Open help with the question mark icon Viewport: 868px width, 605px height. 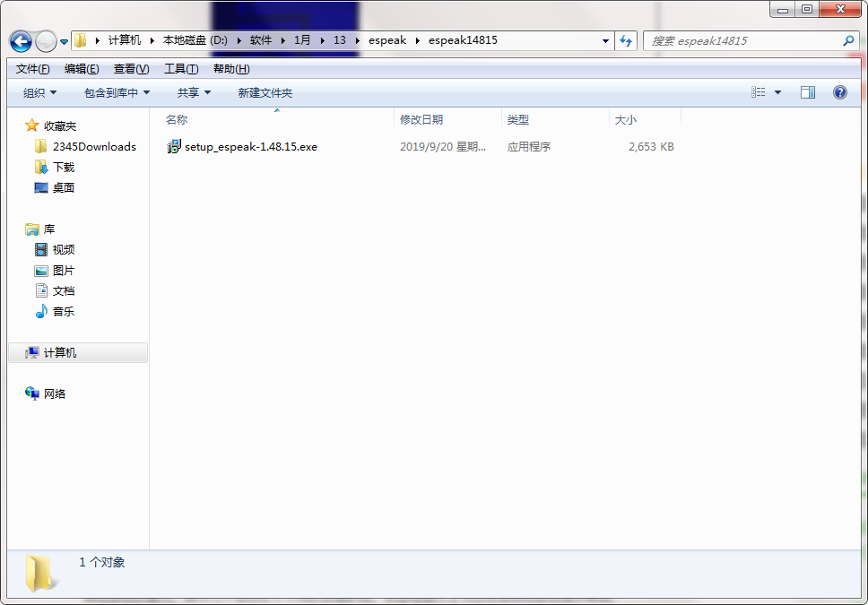click(840, 92)
